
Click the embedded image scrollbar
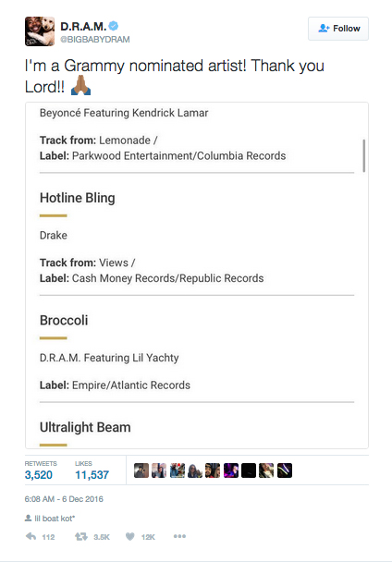(364, 155)
